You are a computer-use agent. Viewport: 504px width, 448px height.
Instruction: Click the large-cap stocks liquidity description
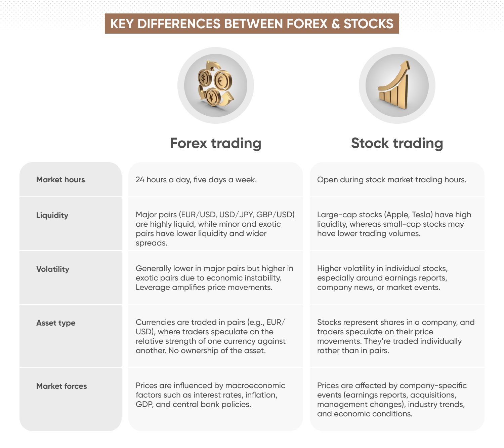394,224
